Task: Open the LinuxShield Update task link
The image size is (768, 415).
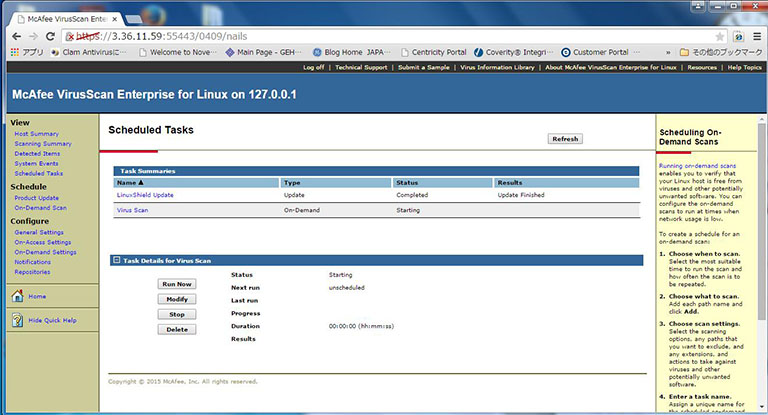Action: coord(145,195)
